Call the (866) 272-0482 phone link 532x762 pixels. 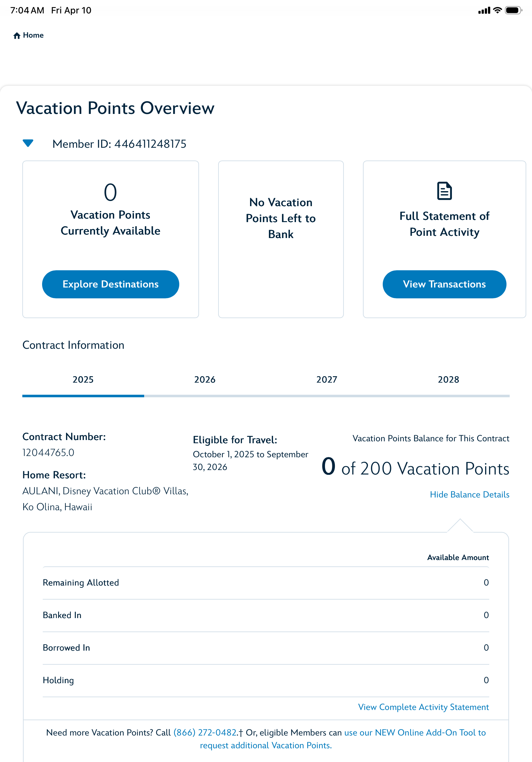coord(205,732)
